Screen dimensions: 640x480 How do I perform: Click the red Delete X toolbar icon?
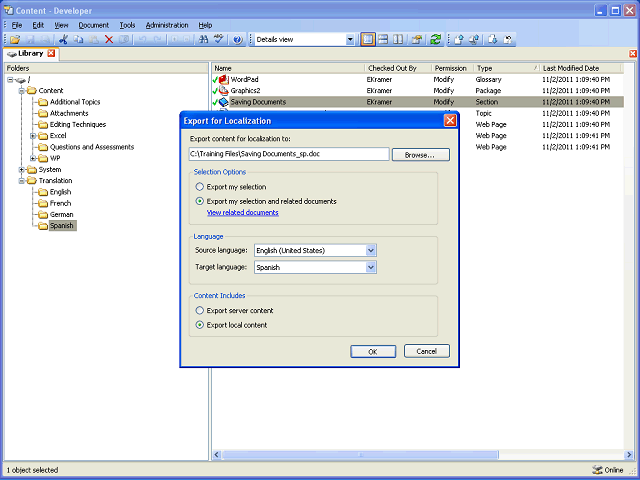point(109,40)
